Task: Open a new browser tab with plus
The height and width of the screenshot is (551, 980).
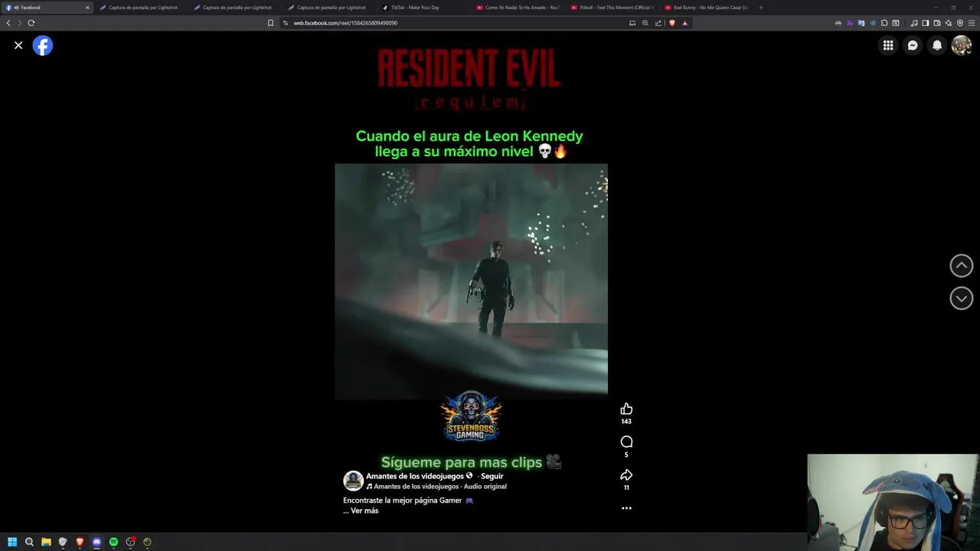Action: (x=760, y=8)
